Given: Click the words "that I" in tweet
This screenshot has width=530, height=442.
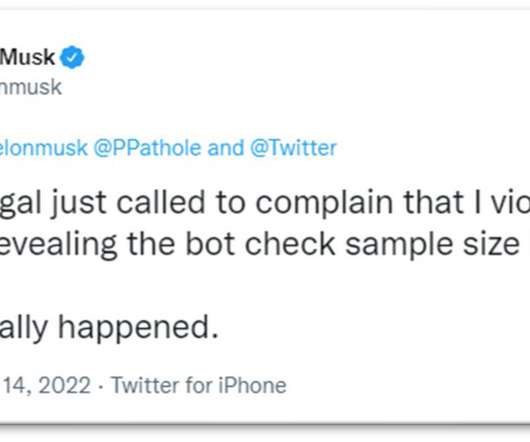Looking at the screenshot, I should (442, 202).
